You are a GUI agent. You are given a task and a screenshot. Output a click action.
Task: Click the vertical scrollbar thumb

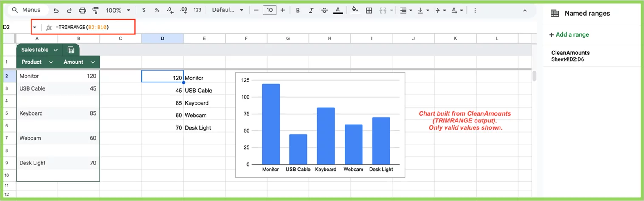point(534,76)
